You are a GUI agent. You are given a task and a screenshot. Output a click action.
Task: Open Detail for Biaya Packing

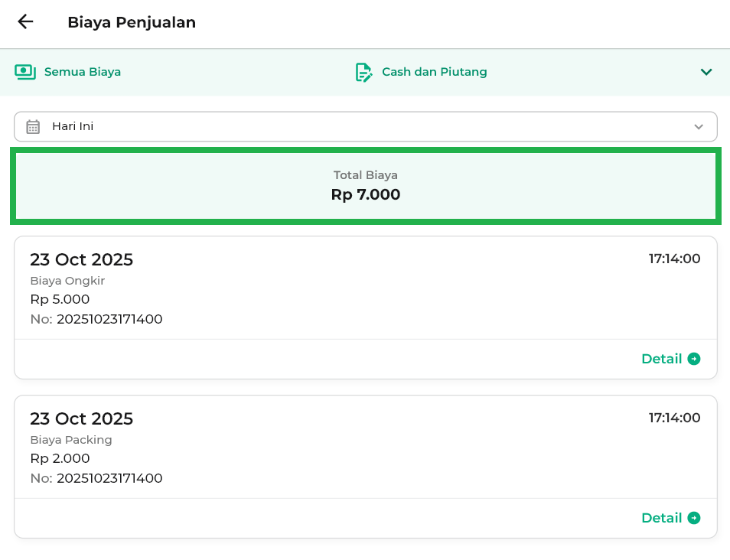pyautogui.click(x=661, y=518)
